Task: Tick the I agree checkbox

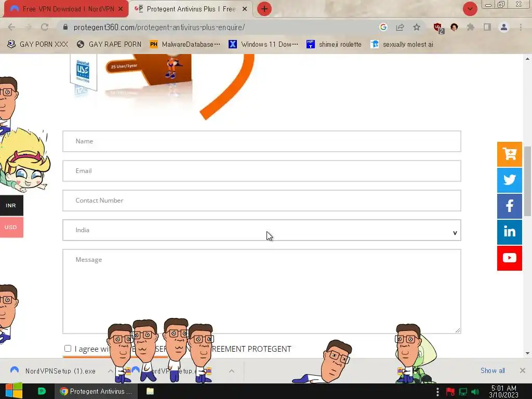Action: (x=68, y=349)
